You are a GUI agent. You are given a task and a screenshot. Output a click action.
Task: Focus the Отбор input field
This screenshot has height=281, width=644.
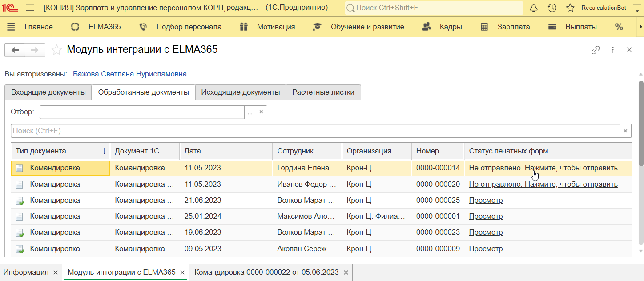142,112
